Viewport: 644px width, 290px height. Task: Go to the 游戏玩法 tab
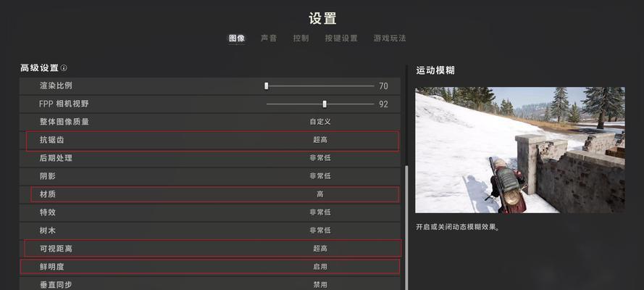point(389,38)
